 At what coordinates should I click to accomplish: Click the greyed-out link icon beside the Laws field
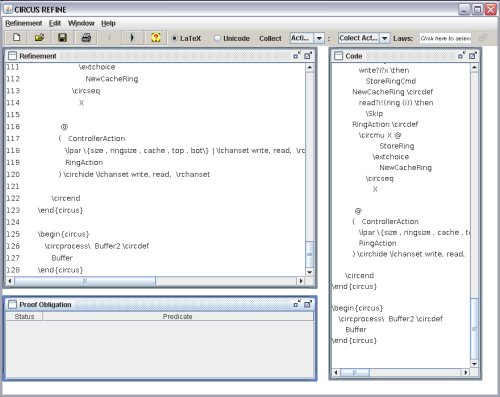(483, 38)
